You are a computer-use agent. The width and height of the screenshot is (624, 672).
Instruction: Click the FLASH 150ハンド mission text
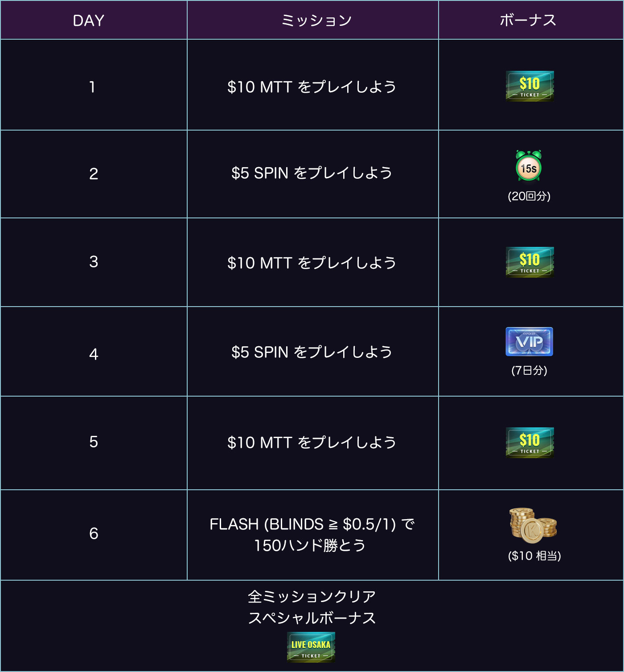(312, 535)
